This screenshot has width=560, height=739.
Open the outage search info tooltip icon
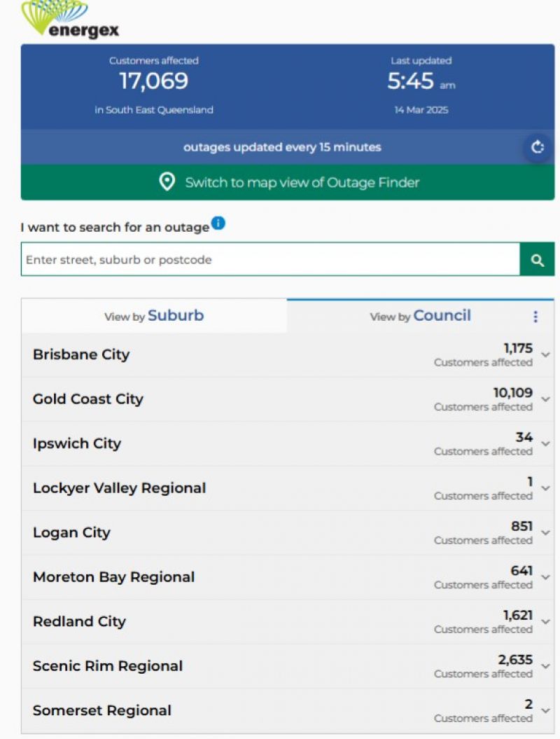tap(218, 222)
